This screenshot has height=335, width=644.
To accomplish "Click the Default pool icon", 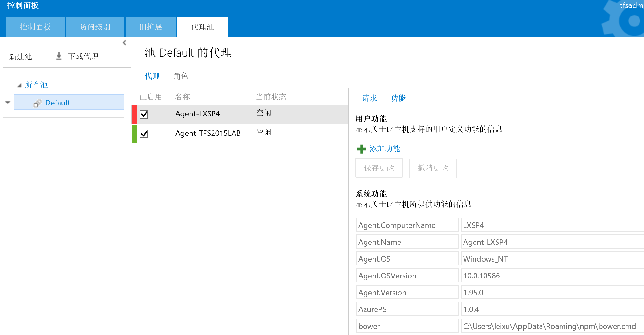I will point(38,103).
